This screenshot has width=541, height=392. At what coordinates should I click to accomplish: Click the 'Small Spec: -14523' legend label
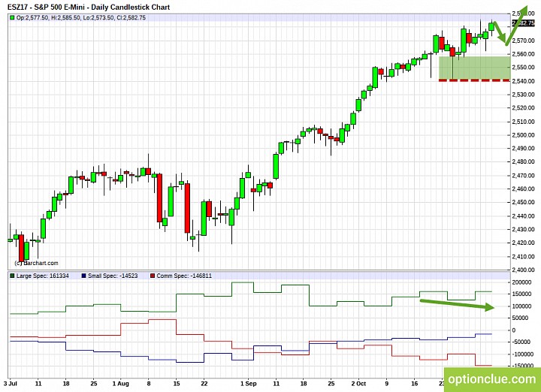113,276
